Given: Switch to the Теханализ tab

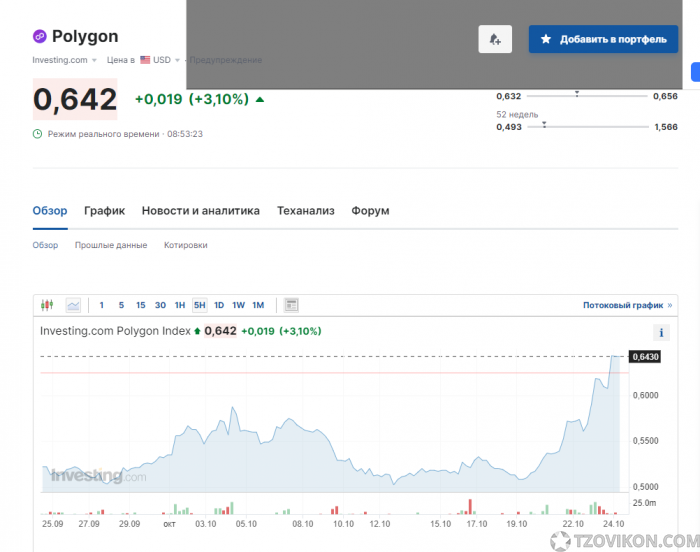Looking at the screenshot, I should click(306, 211).
